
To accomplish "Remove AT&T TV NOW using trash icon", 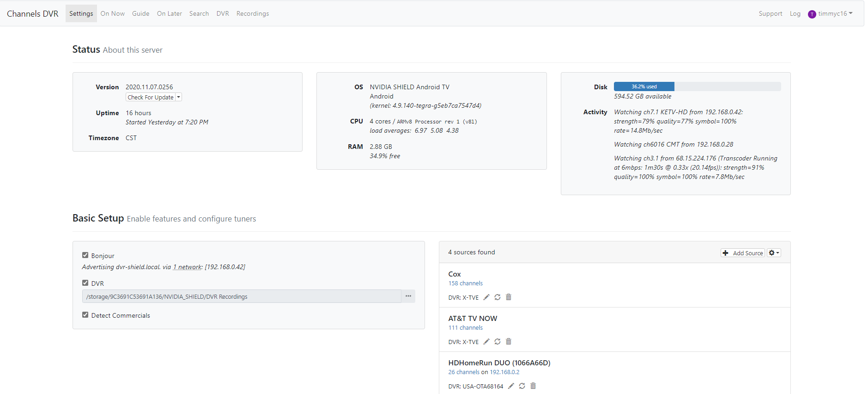I will click(x=508, y=342).
